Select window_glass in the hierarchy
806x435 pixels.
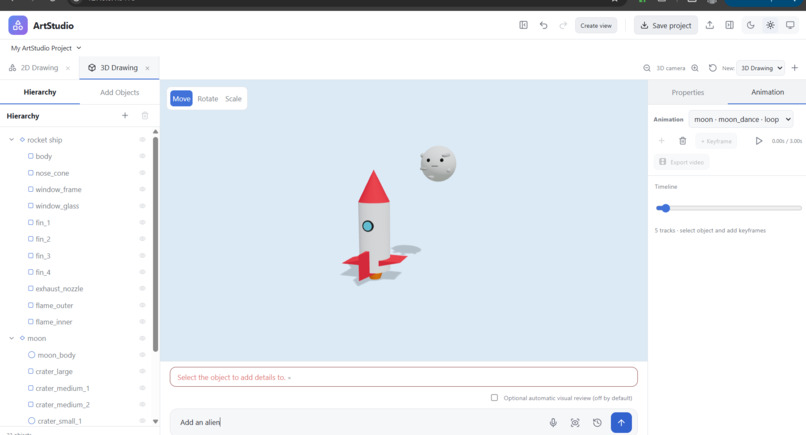(57, 206)
